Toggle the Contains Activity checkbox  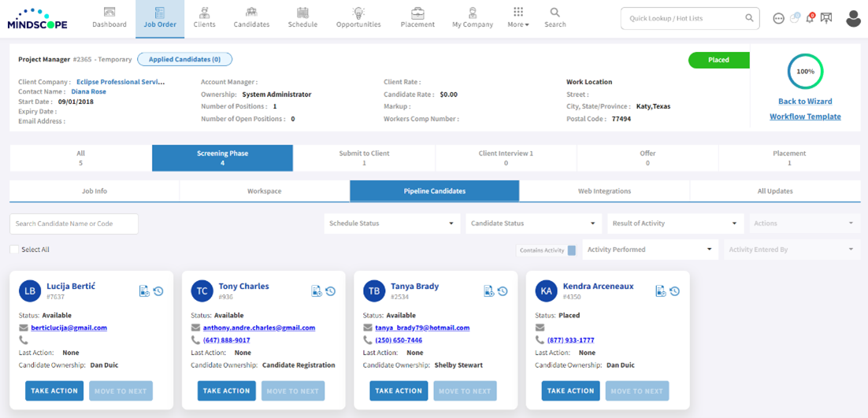[572, 250]
